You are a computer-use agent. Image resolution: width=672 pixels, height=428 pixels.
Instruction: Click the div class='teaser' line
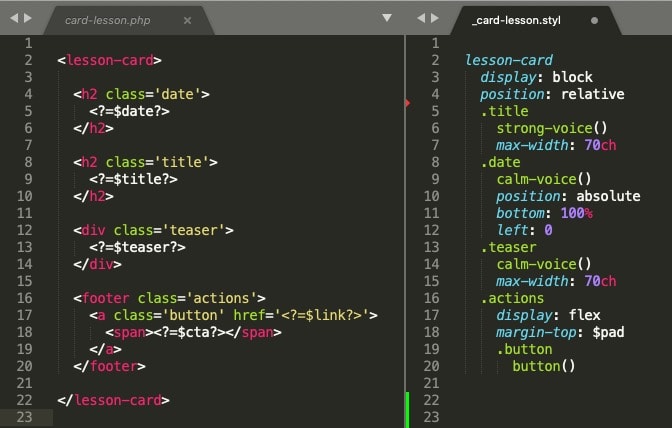153,230
